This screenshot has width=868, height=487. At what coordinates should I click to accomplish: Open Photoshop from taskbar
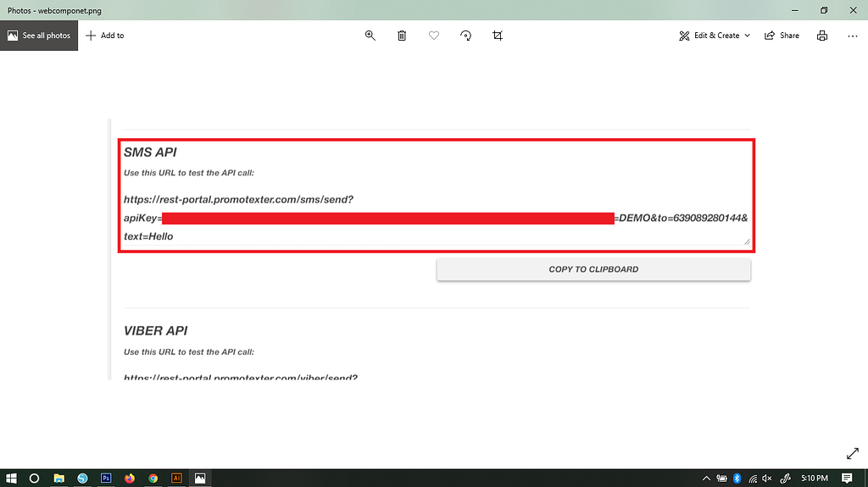pos(106,479)
